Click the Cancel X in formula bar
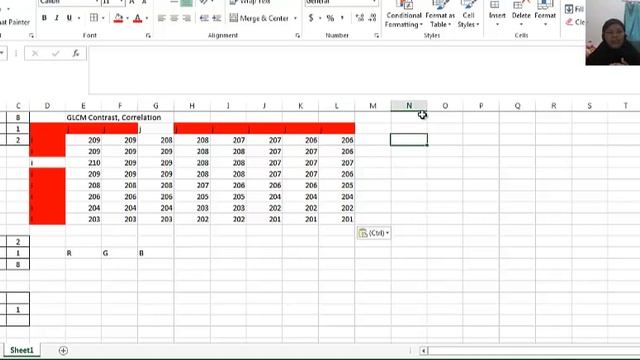 tap(35, 53)
